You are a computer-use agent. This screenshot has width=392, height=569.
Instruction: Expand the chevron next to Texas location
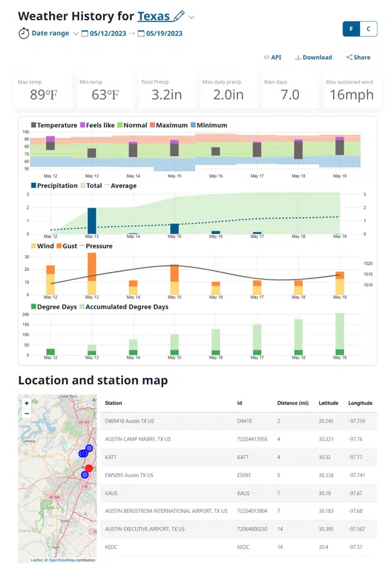coord(192,17)
